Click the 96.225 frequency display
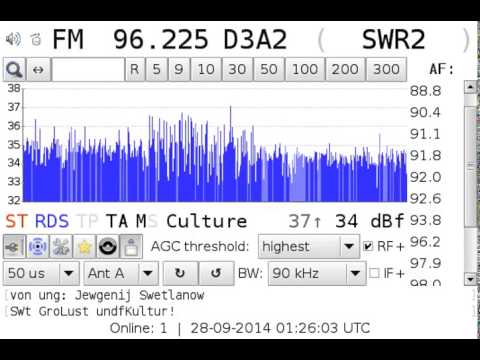 tap(161, 39)
